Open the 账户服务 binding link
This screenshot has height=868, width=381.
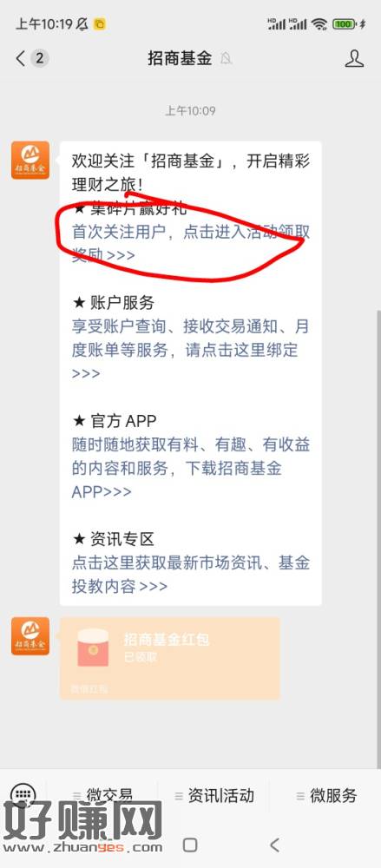[191, 350]
